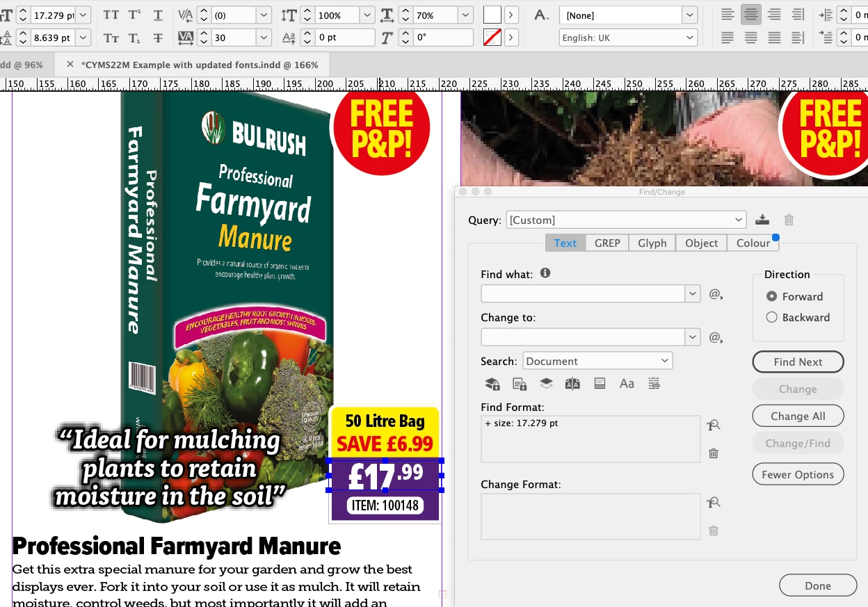Clear Find Format attributes with trash icon
This screenshot has width=868, height=607.
(x=713, y=453)
